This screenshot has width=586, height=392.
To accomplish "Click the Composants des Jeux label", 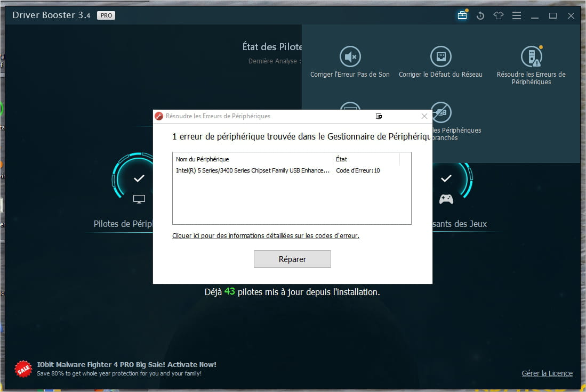I will (x=460, y=224).
